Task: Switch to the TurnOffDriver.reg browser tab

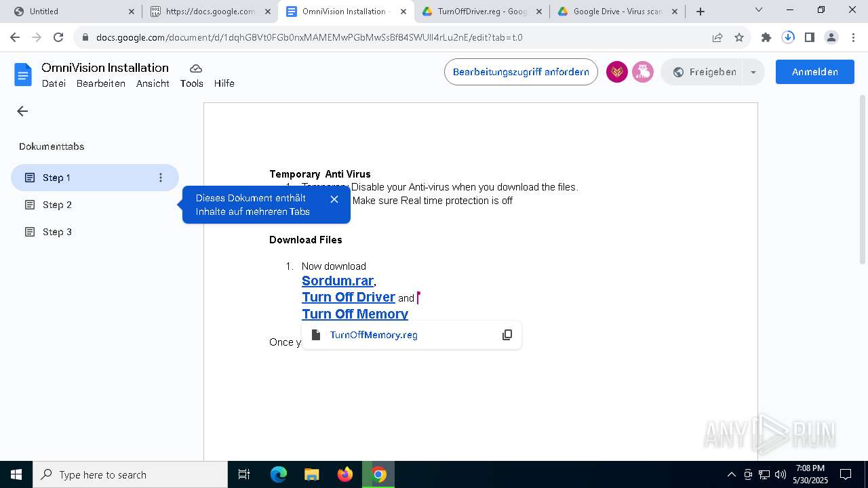Action: pos(481,12)
